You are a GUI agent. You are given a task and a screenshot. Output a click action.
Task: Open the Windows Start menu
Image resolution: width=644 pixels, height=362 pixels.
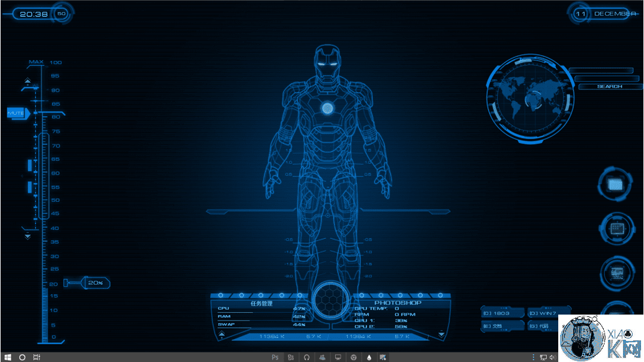(x=7, y=357)
